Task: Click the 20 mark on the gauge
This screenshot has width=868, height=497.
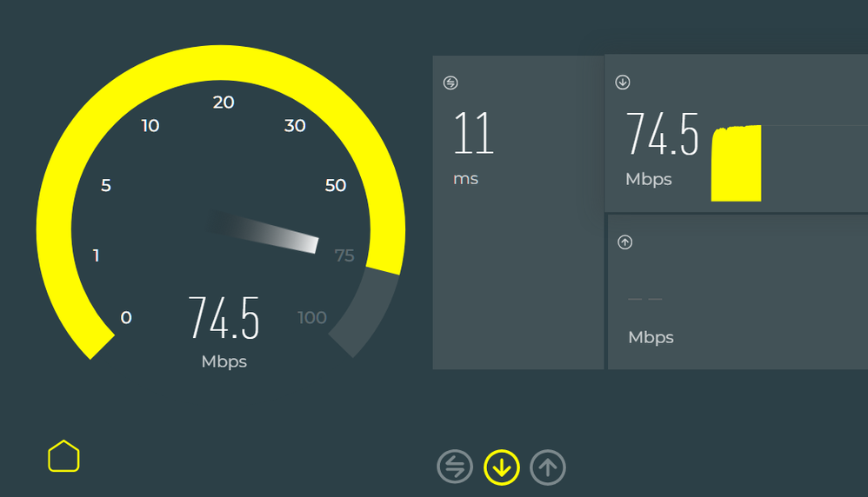Action: [x=224, y=103]
